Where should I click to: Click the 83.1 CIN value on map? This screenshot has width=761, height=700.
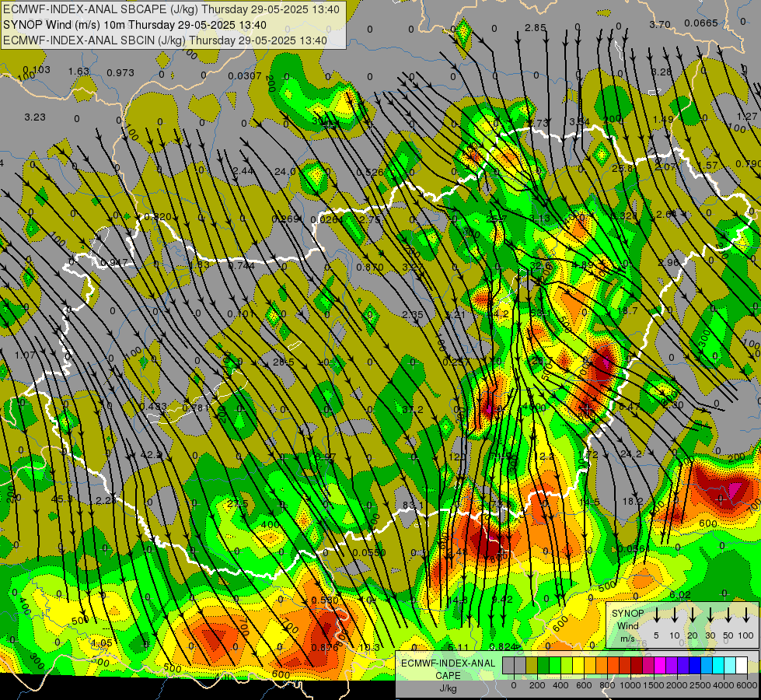[x=413, y=506]
